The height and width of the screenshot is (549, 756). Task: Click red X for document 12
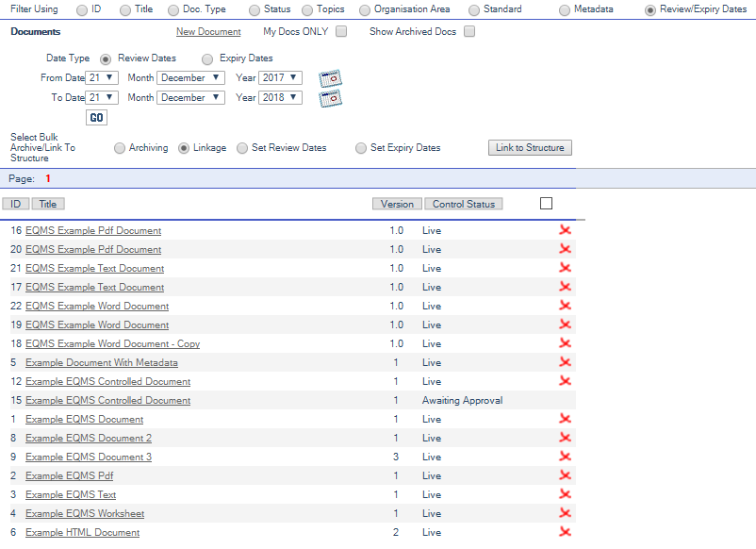click(x=565, y=380)
